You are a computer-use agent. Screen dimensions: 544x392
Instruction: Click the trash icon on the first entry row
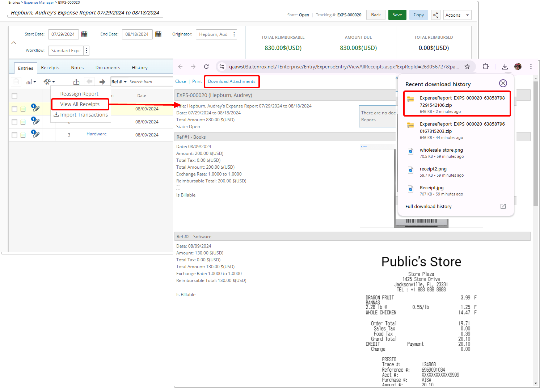coord(23,108)
